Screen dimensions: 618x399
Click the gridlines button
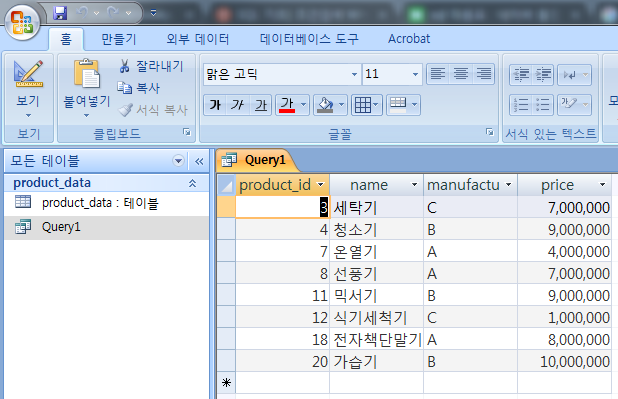pos(367,105)
